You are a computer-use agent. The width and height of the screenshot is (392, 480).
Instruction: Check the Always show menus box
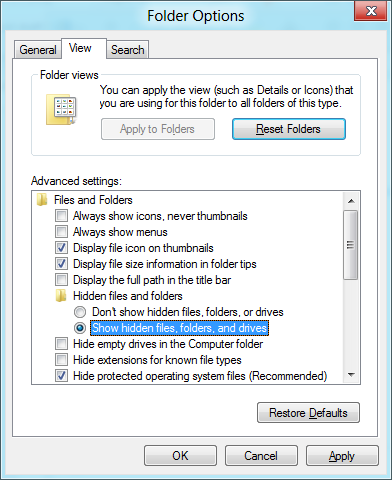(x=61, y=232)
